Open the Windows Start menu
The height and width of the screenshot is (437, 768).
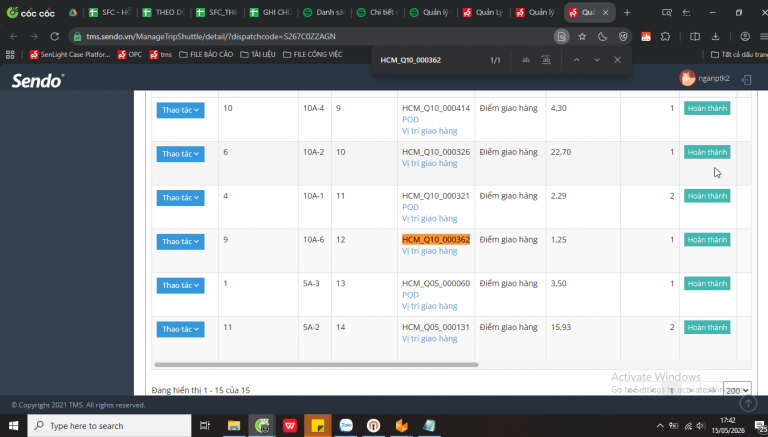(13, 425)
